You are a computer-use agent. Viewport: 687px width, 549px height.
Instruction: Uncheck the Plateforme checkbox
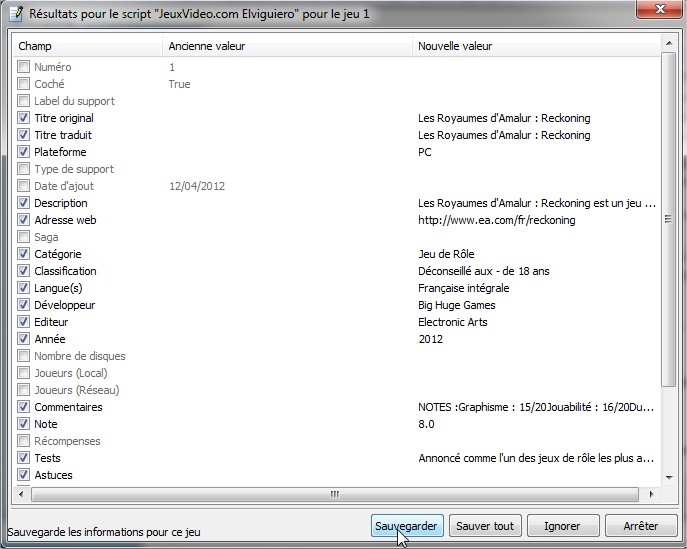[24, 152]
